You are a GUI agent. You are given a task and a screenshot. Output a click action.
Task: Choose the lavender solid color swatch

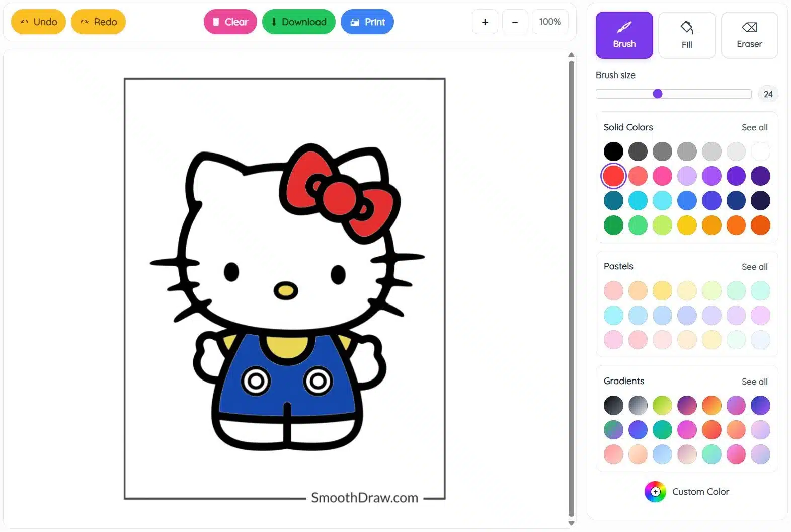pyautogui.click(x=687, y=176)
